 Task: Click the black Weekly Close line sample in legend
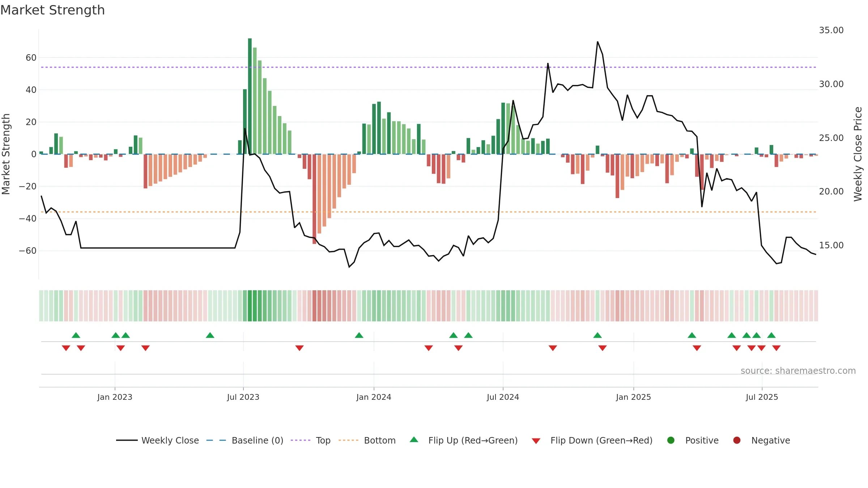pyautogui.click(x=127, y=440)
